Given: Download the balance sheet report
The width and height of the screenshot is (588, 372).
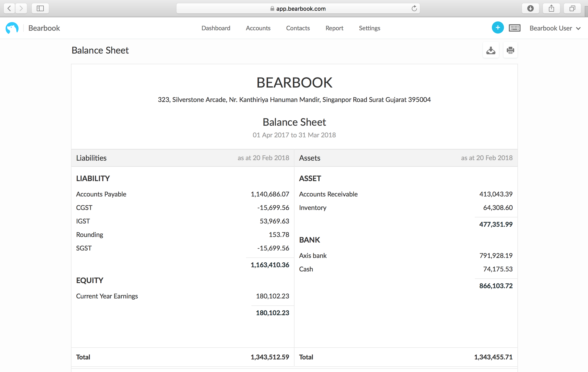Looking at the screenshot, I should [x=491, y=50].
